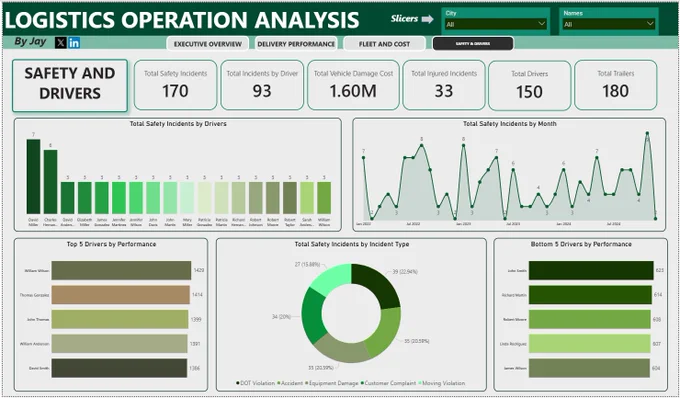Select the Safety & Drivers tab

(x=473, y=43)
